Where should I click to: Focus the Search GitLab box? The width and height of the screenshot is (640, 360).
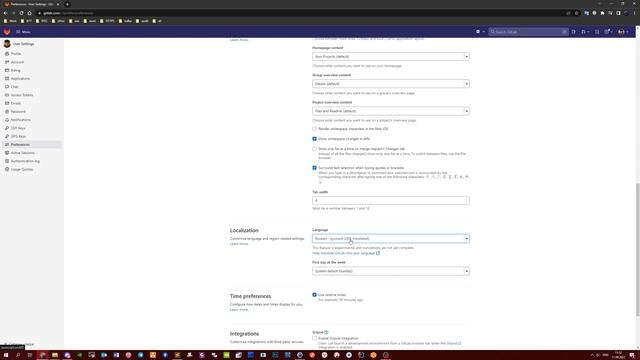click(528, 32)
